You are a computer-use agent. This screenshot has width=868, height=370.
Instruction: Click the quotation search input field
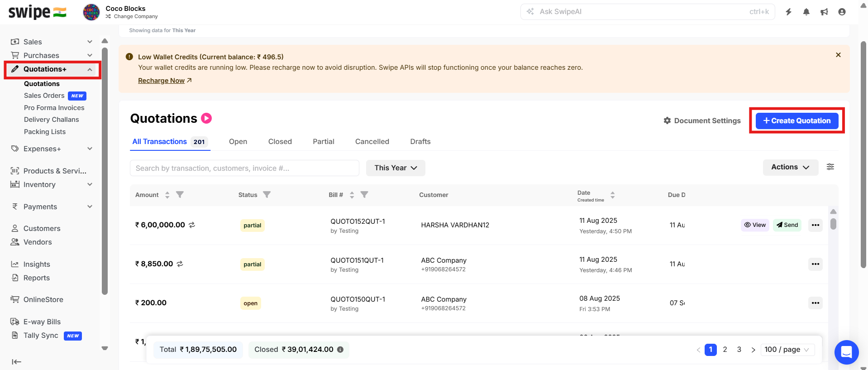pyautogui.click(x=244, y=168)
